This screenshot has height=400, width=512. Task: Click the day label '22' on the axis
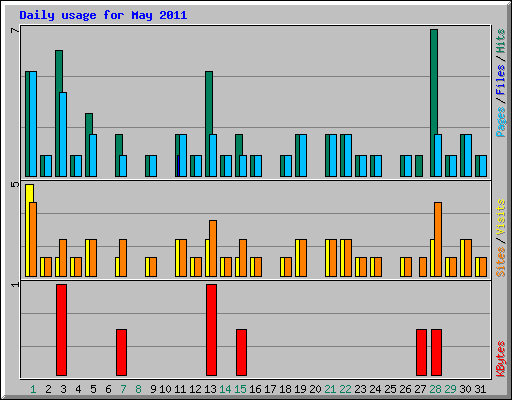coord(345,389)
